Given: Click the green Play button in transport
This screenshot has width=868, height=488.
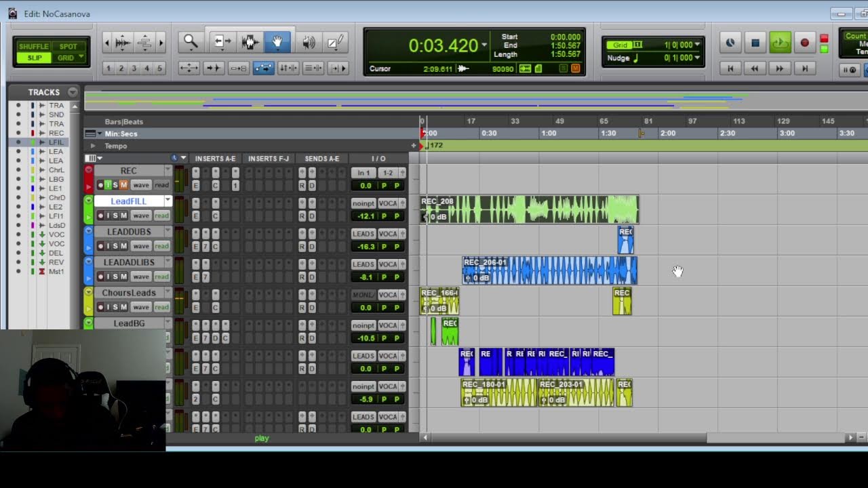Looking at the screenshot, I should (x=780, y=43).
